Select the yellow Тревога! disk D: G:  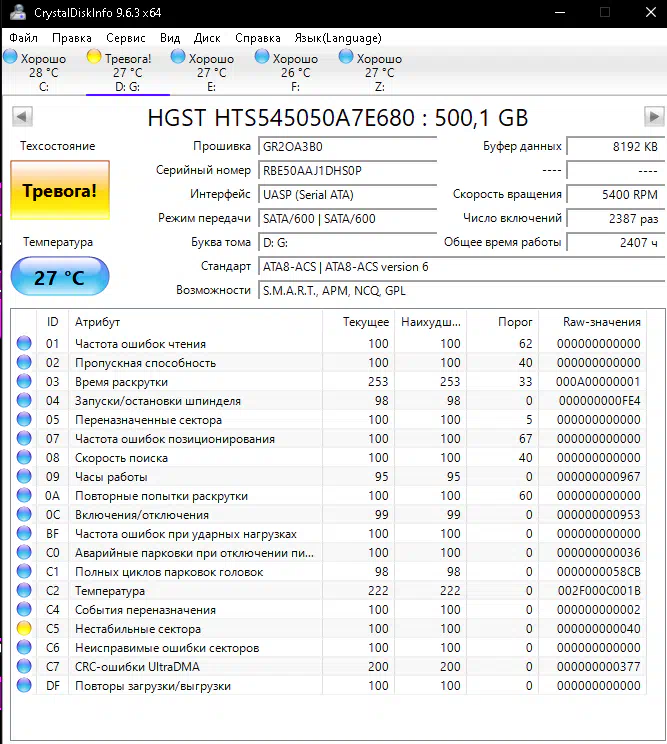tap(119, 72)
